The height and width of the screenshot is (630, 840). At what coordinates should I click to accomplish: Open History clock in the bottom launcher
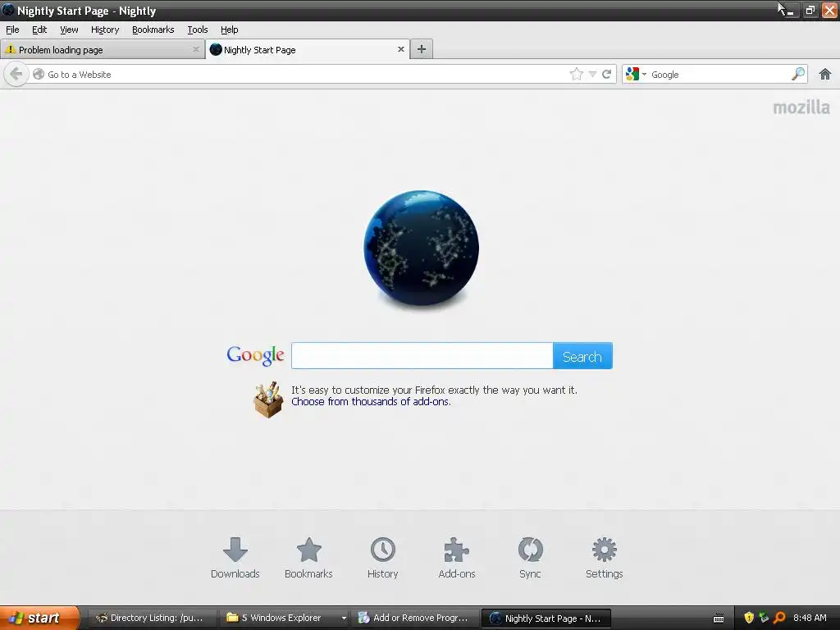click(x=382, y=558)
